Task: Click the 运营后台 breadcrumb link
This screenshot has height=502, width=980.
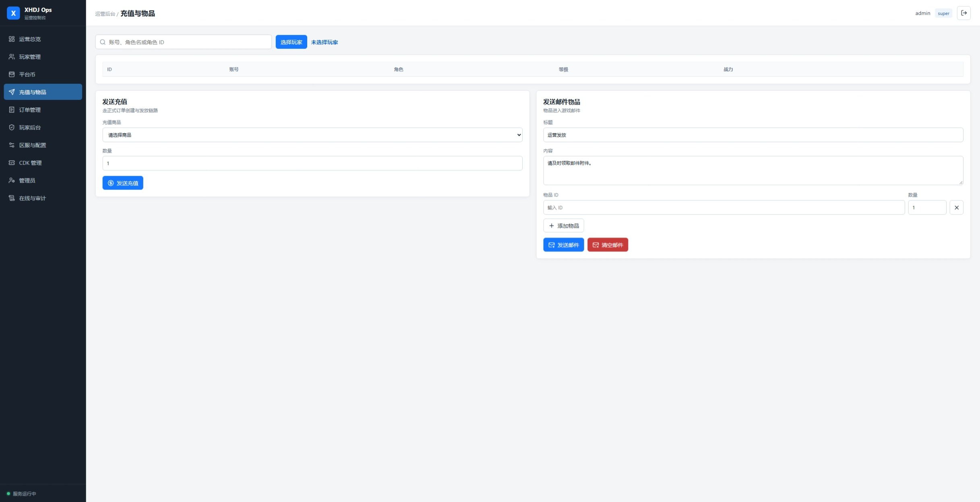Action: [105, 14]
